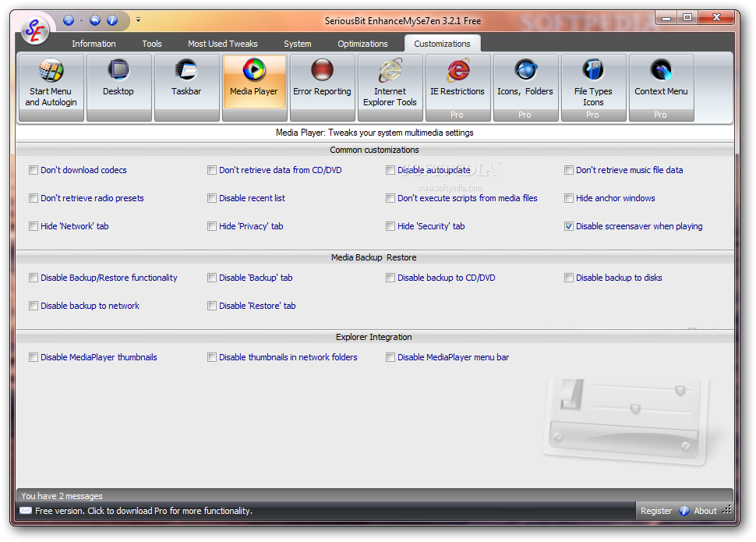The height and width of the screenshot is (542, 756).
Task: Enable Disable MediaPlayer thumbnails
Action: point(34,357)
